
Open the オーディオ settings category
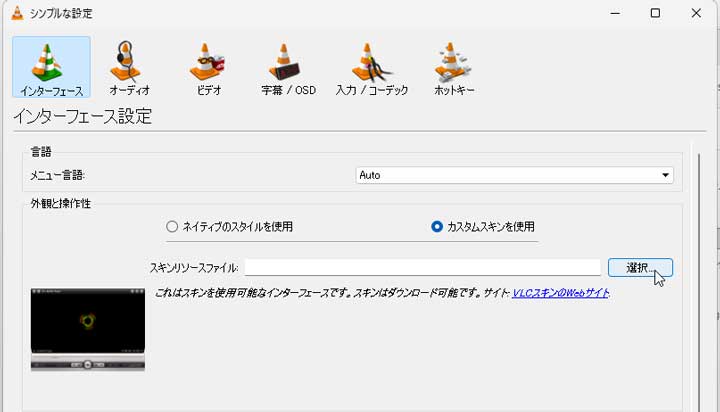tap(129, 67)
